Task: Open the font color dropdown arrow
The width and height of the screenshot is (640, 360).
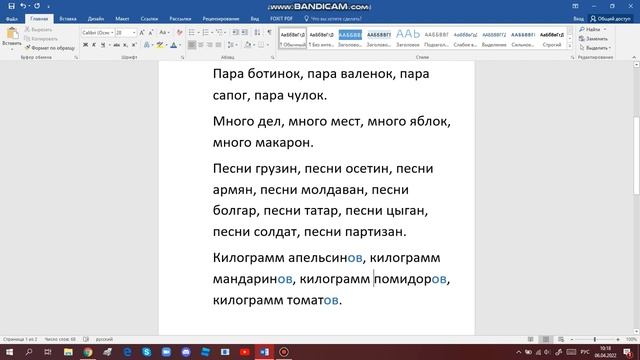Action: 180,45
